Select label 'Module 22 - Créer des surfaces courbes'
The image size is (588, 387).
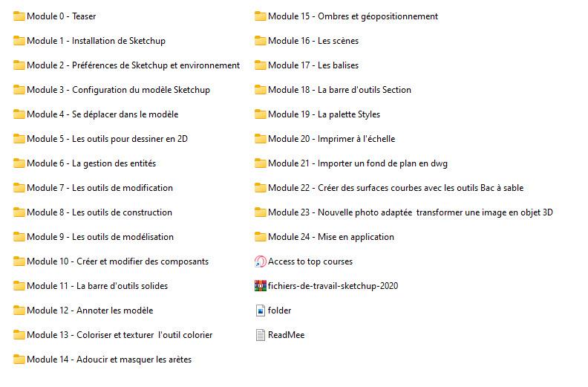[x=396, y=188]
